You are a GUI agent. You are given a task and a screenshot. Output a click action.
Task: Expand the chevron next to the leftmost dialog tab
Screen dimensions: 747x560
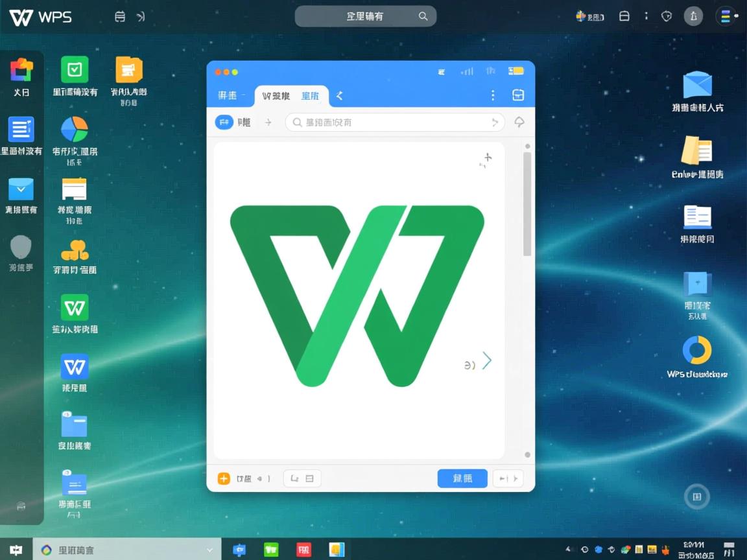(x=244, y=95)
